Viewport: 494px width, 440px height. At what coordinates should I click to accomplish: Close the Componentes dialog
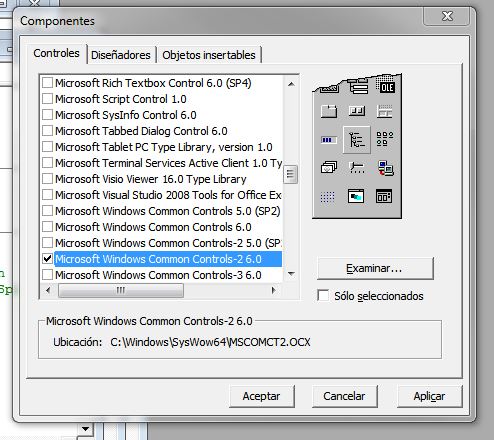(x=447, y=16)
